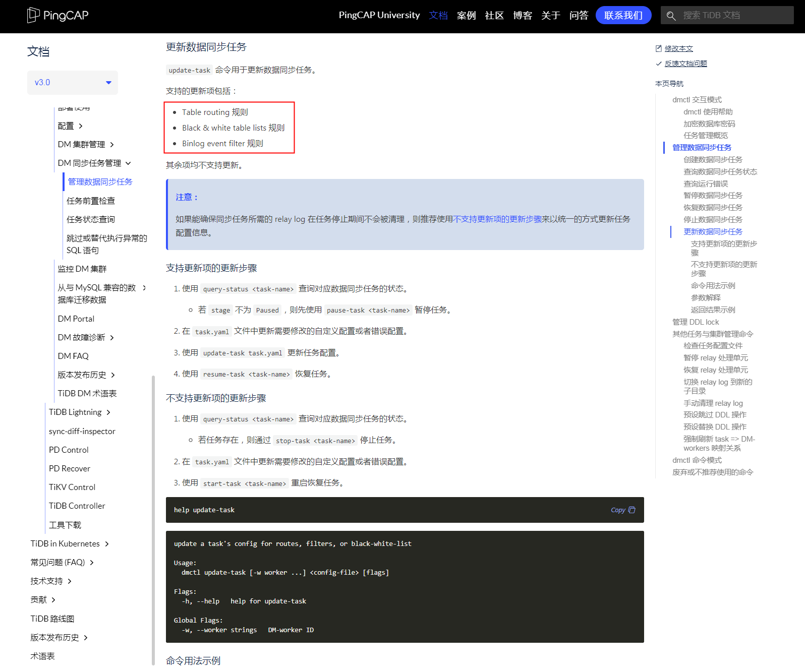Expand the TiDB Lightning section

pos(108,412)
